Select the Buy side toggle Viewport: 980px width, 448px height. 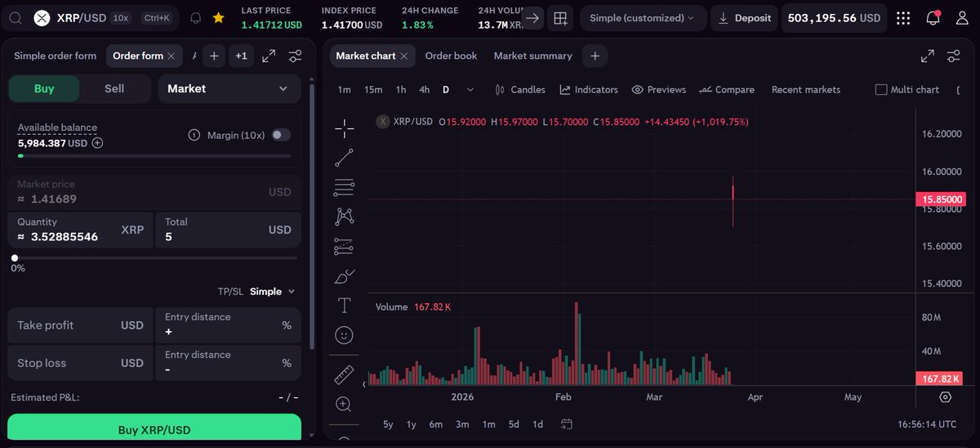44,88
